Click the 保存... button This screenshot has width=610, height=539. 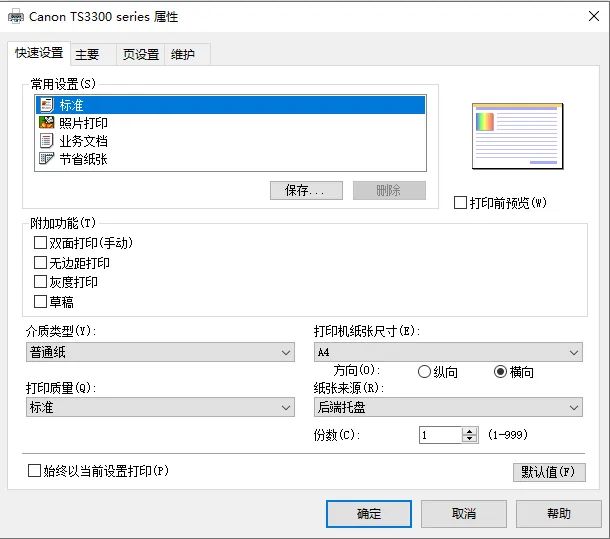[x=307, y=190]
